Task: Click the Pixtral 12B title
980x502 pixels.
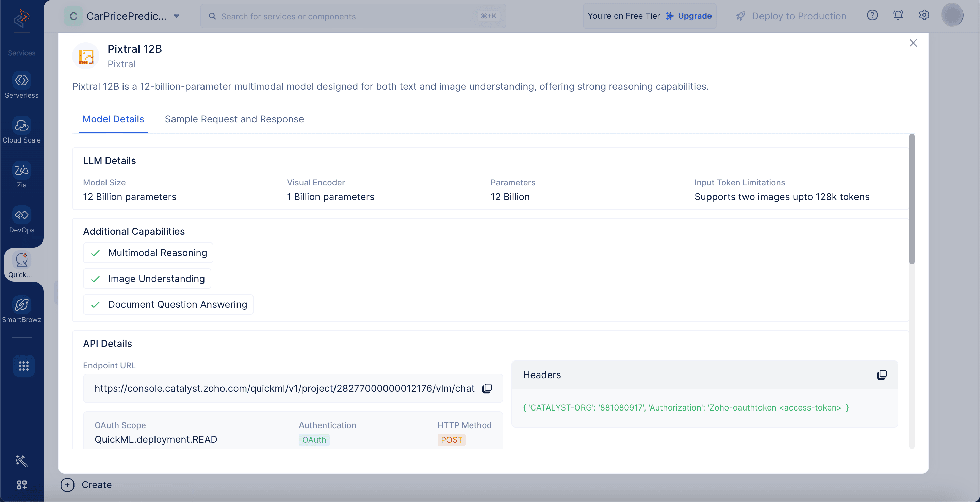Action: coord(135,49)
